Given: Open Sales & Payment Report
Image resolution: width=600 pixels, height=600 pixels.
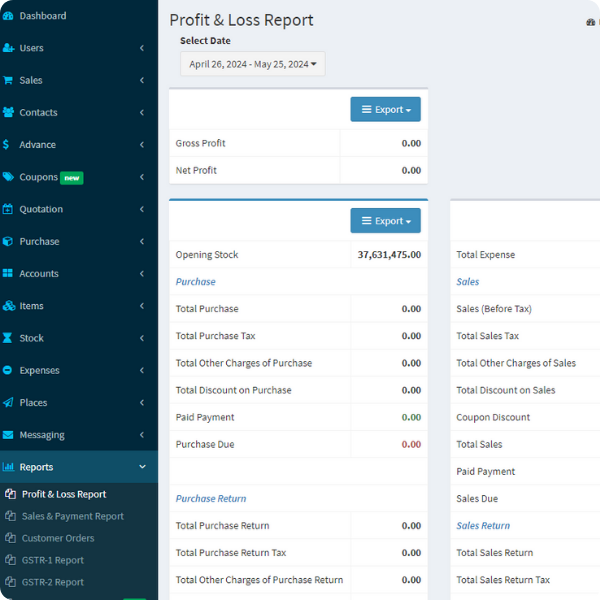Looking at the screenshot, I should pos(72,516).
